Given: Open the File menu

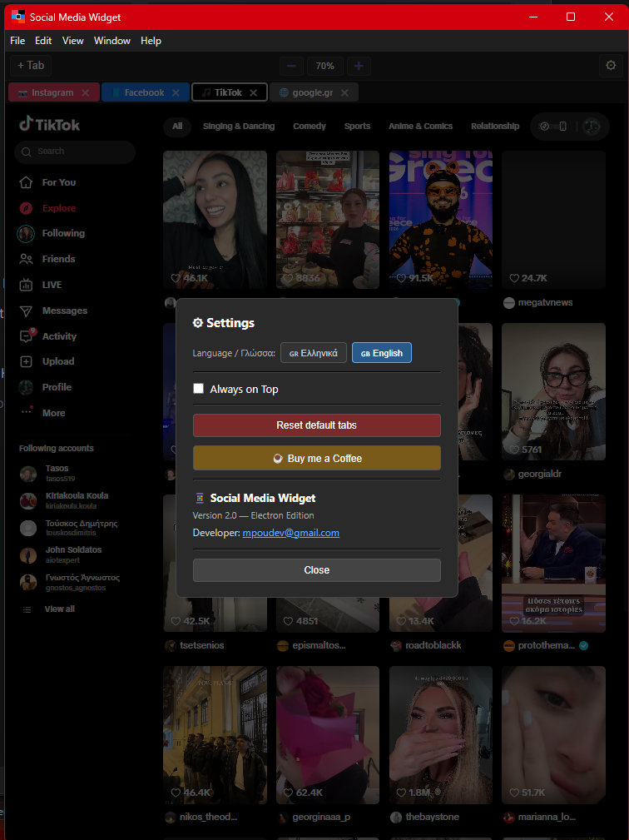Looking at the screenshot, I should 17,41.
